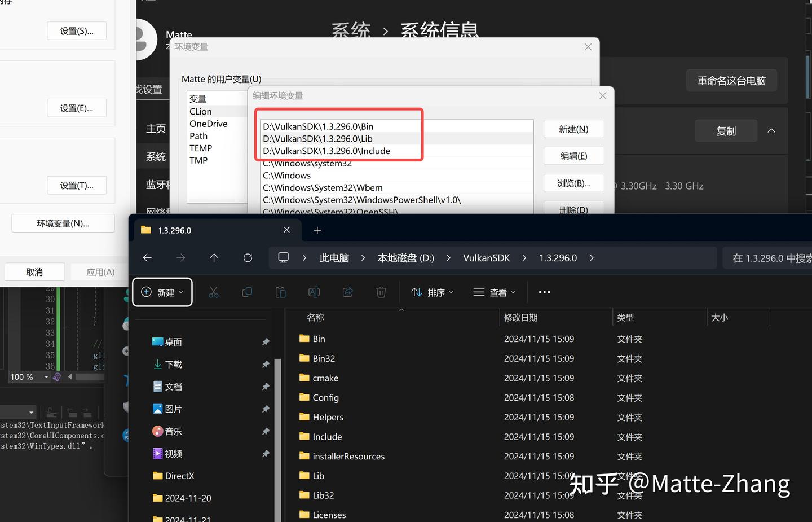Click the 重命名这台电脑 button

click(x=731, y=80)
